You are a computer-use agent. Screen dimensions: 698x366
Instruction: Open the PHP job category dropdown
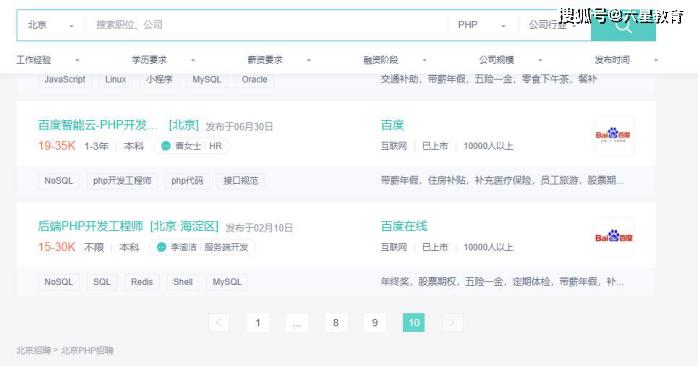click(483, 25)
